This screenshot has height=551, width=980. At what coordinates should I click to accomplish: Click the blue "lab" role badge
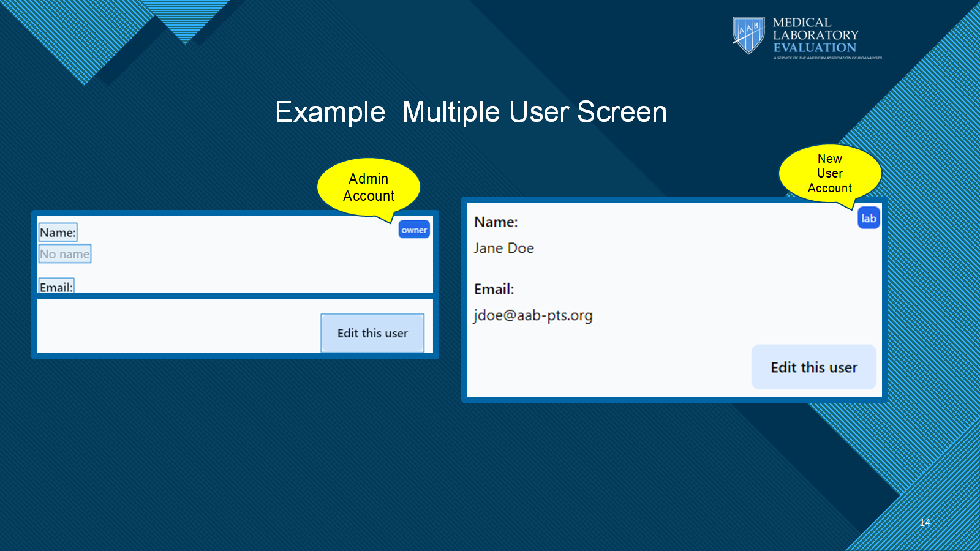[x=869, y=218]
